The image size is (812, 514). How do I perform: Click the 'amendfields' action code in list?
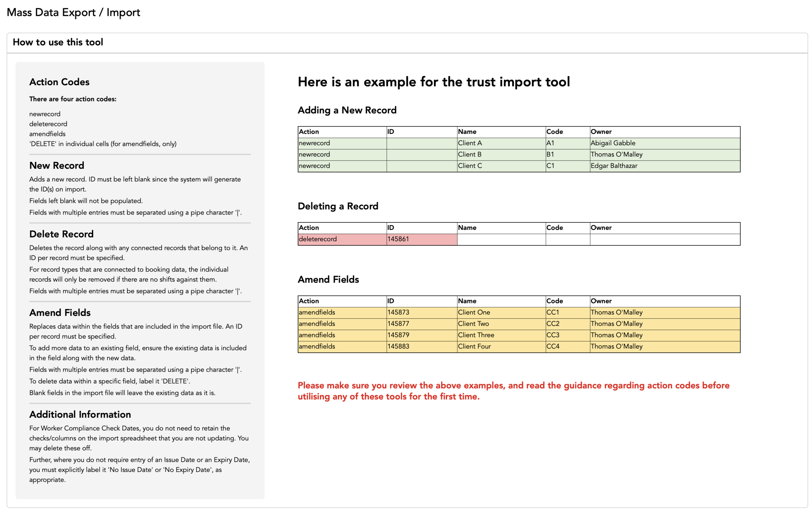47,134
